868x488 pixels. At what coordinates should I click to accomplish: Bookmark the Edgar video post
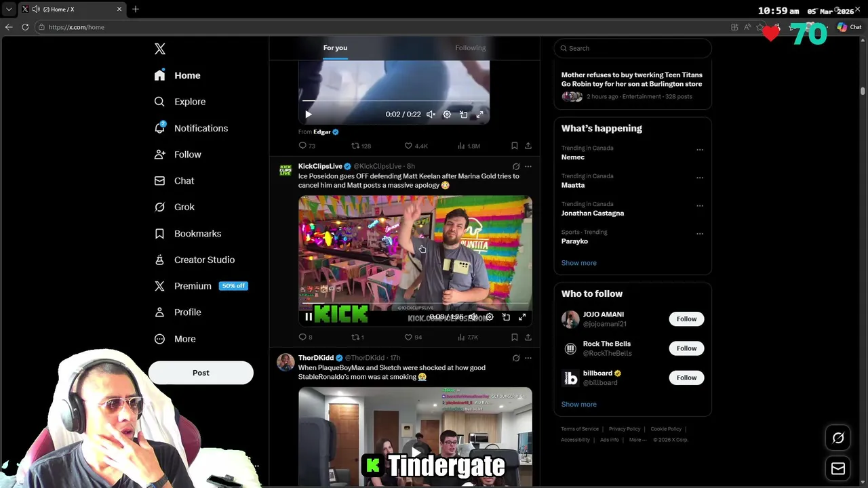click(515, 146)
